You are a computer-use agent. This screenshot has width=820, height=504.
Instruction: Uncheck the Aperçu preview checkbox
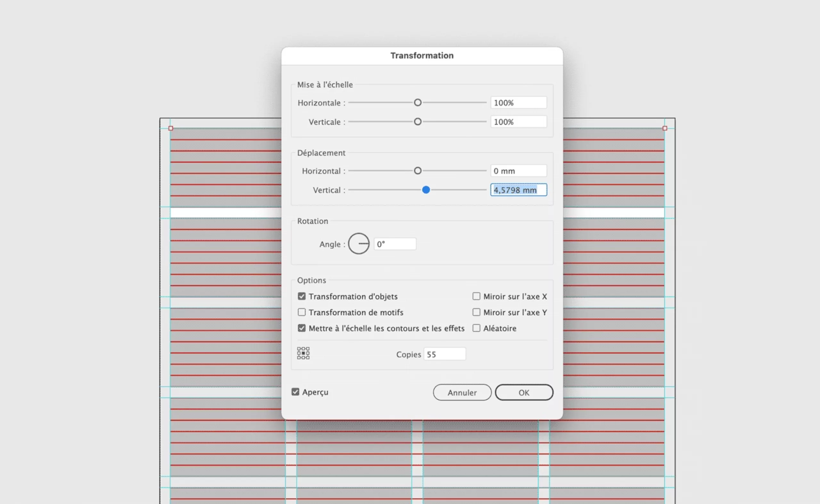point(295,392)
